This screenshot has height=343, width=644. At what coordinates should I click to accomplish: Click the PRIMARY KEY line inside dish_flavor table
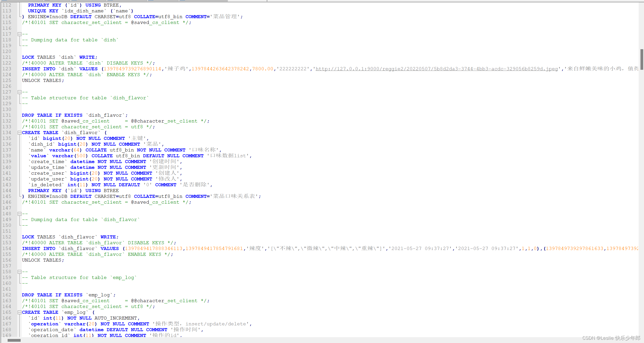pyautogui.click(x=73, y=190)
